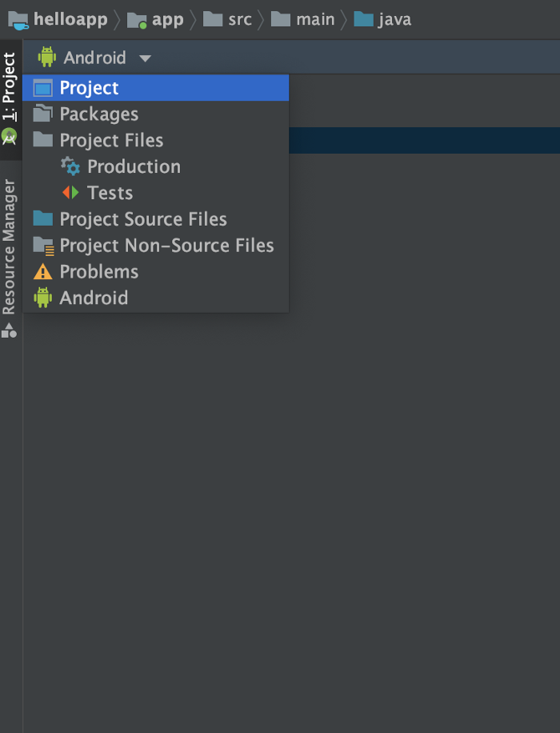The image size is (560, 733).
Task: Click the src gray folder icon
Action: [213, 19]
